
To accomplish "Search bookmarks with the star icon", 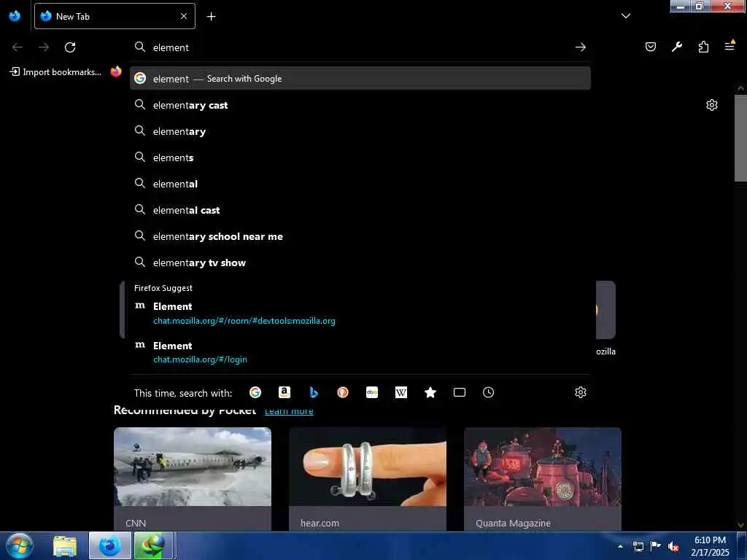I will [430, 392].
